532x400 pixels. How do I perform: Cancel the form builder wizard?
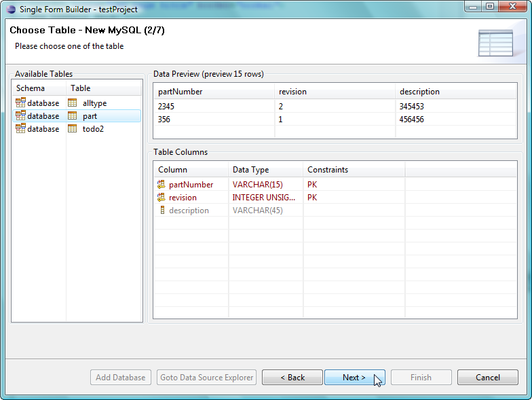(x=487, y=378)
